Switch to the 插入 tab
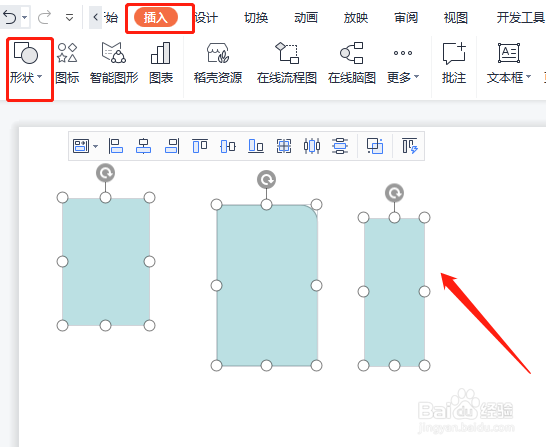 click(x=156, y=17)
